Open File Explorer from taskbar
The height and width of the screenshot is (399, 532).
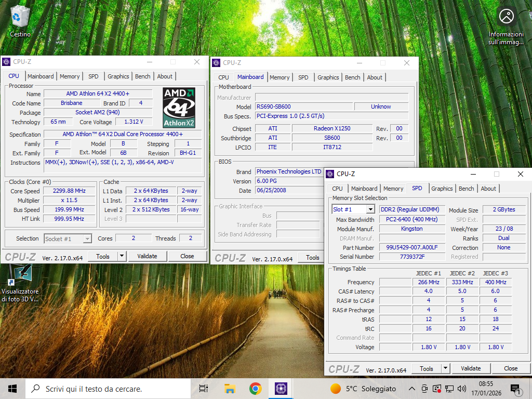click(230, 389)
